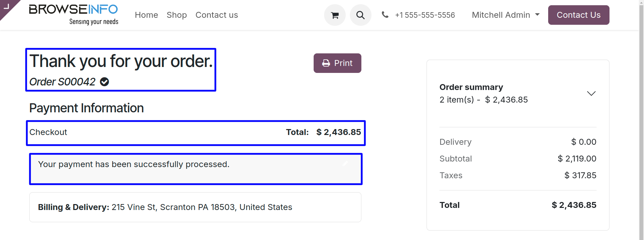Click the Billing & Delivery address card

coord(195,207)
